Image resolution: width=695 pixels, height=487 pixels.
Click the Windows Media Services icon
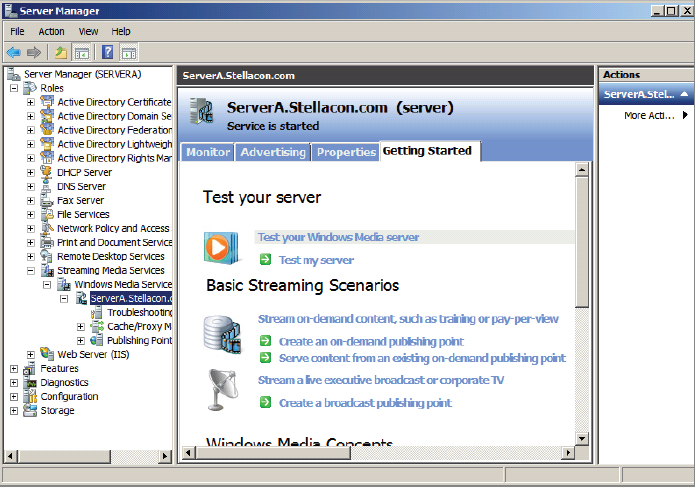click(x=64, y=284)
